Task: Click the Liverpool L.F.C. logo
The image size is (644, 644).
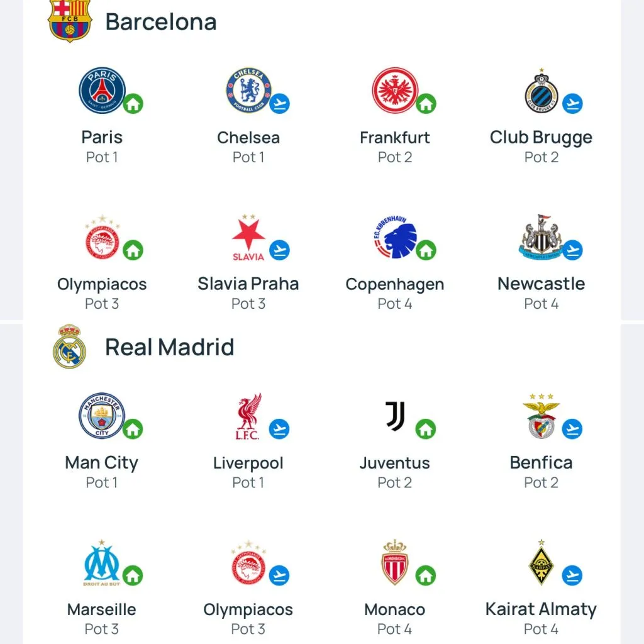Action: (248, 416)
